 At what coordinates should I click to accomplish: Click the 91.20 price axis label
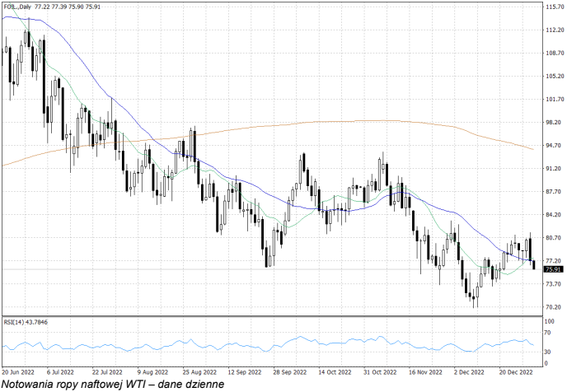point(554,169)
